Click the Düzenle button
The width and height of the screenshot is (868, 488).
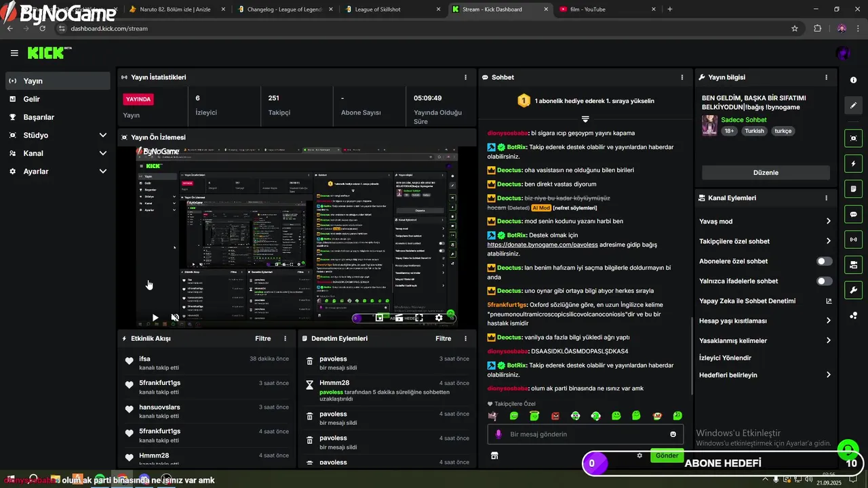point(766,173)
